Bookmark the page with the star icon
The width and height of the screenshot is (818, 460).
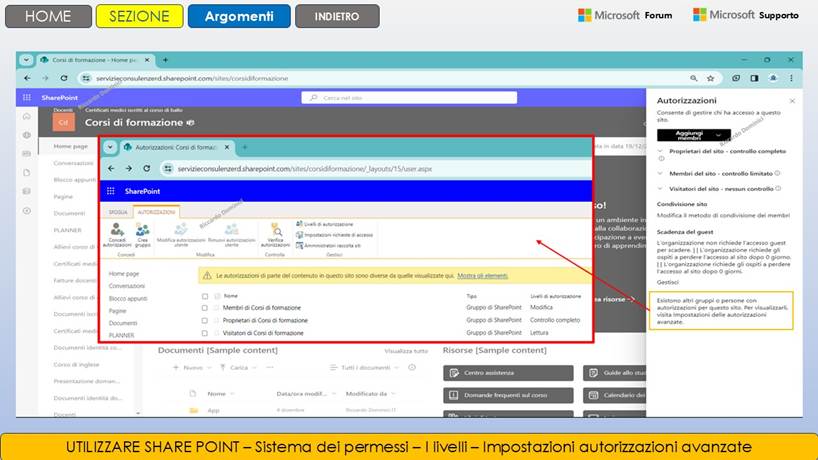tap(710, 78)
